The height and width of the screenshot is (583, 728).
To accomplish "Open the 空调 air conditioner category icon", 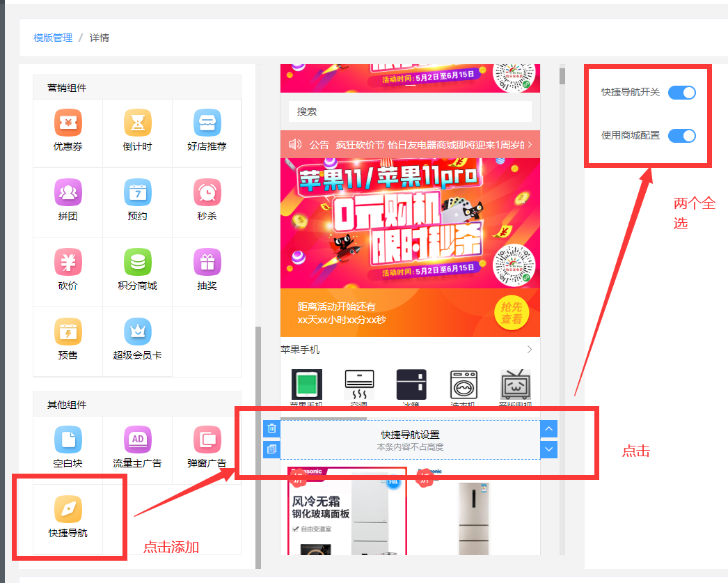I will click(359, 384).
